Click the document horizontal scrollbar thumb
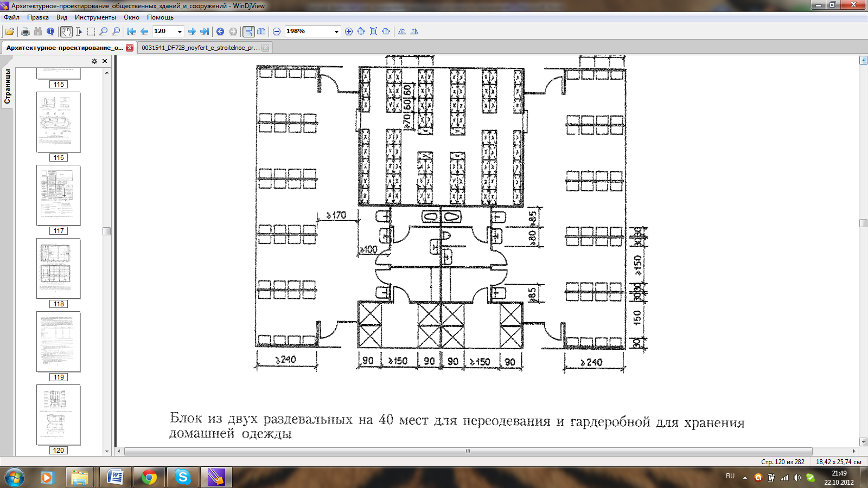This screenshot has height=488, width=868. (468, 451)
